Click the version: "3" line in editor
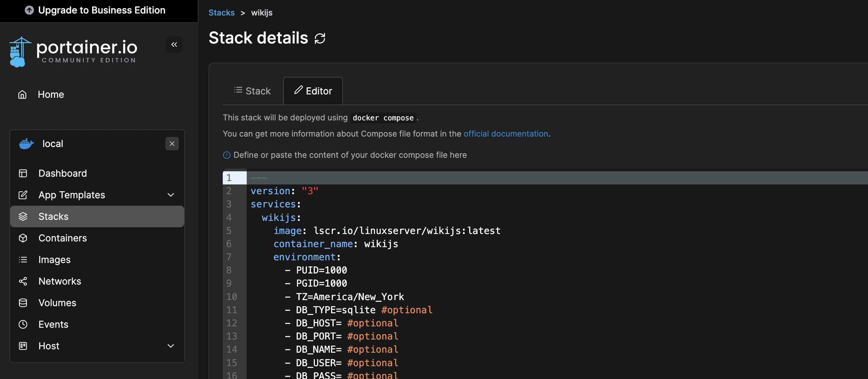 pyautogui.click(x=284, y=191)
